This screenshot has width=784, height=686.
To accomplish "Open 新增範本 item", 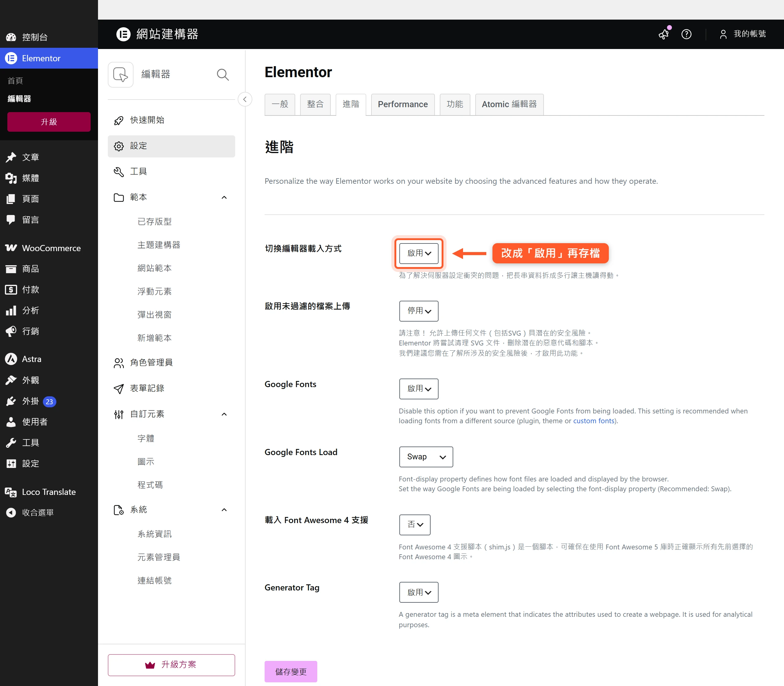I will (155, 338).
